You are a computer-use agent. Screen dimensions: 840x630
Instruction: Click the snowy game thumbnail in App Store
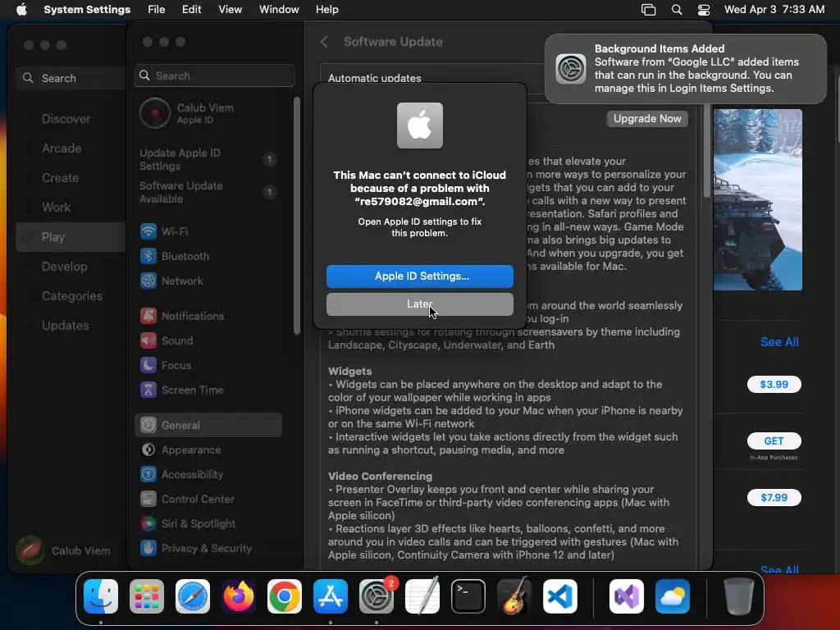point(758,199)
